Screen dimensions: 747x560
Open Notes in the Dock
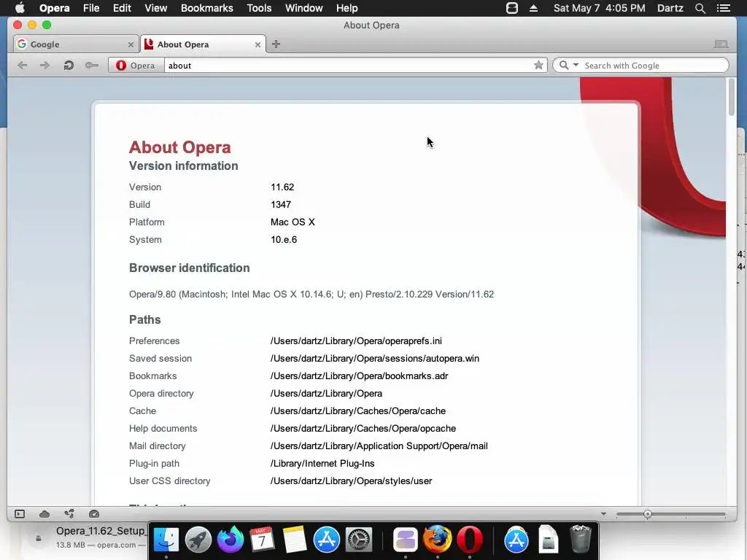point(295,540)
